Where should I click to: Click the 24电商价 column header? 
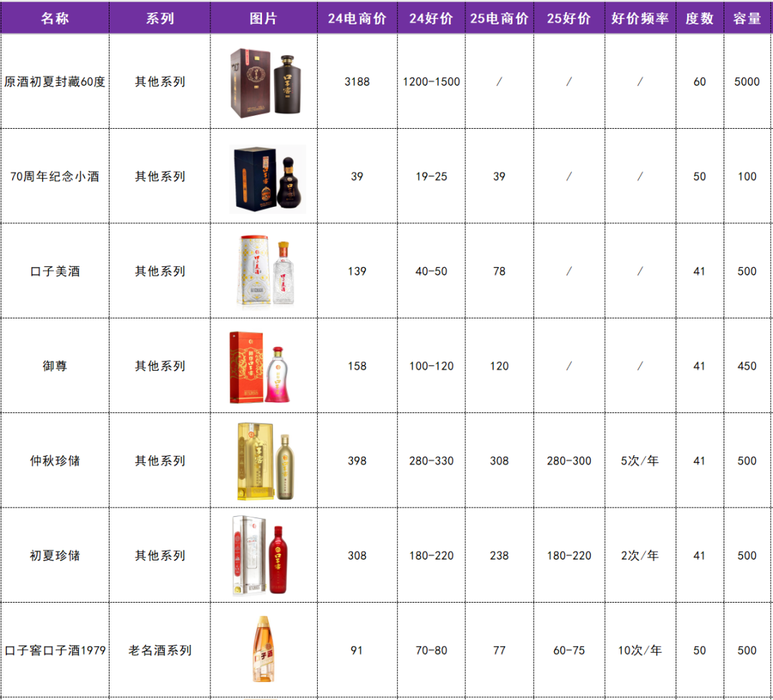[357, 18]
